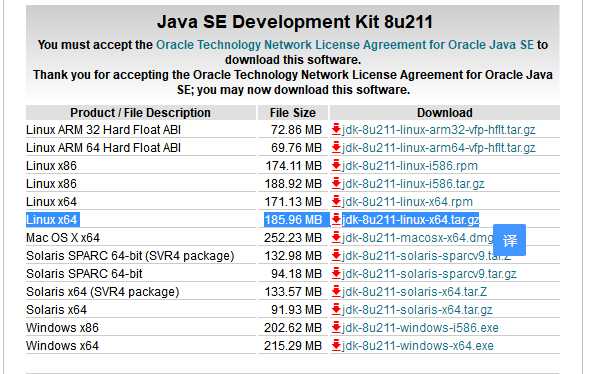Click download arrow icon for macosx-x64.dmg
Image resolution: width=593 pixels, height=374 pixels.
pos(336,237)
